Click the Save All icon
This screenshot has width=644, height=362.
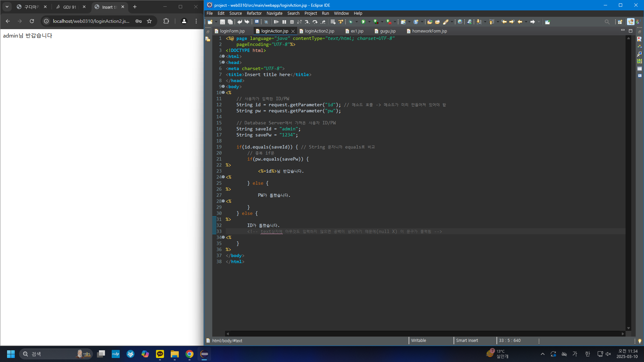pos(230,22)
